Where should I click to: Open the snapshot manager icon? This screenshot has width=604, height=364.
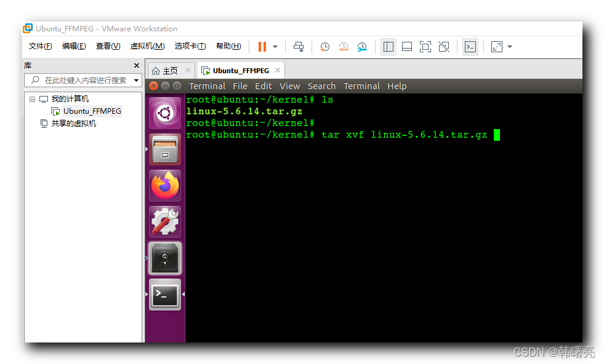[x=362, y=47]
